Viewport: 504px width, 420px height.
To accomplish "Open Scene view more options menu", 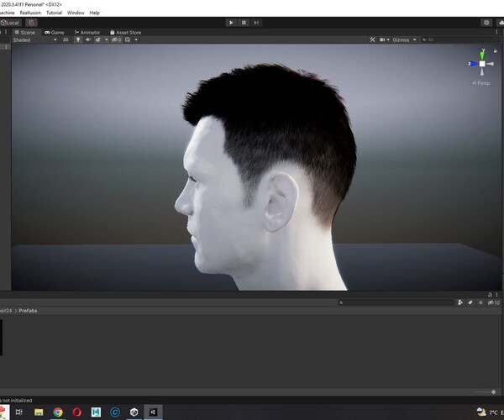I will point(496,32).
